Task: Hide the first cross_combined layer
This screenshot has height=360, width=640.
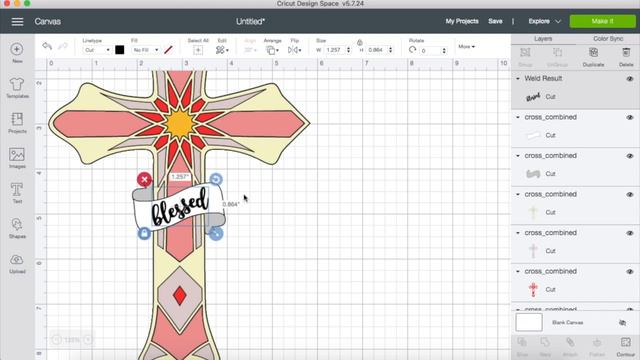Action: click(x=630, y=118)
